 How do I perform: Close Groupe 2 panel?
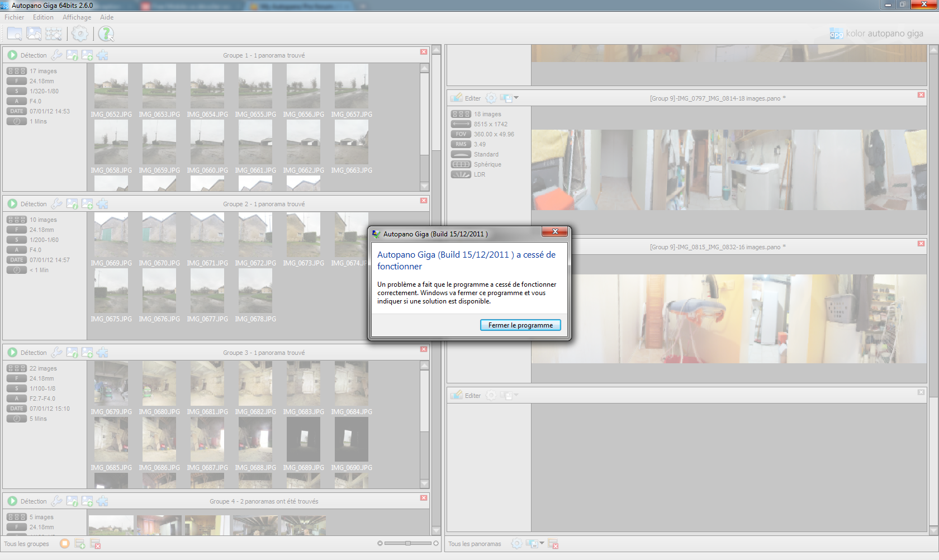point(424,201)
